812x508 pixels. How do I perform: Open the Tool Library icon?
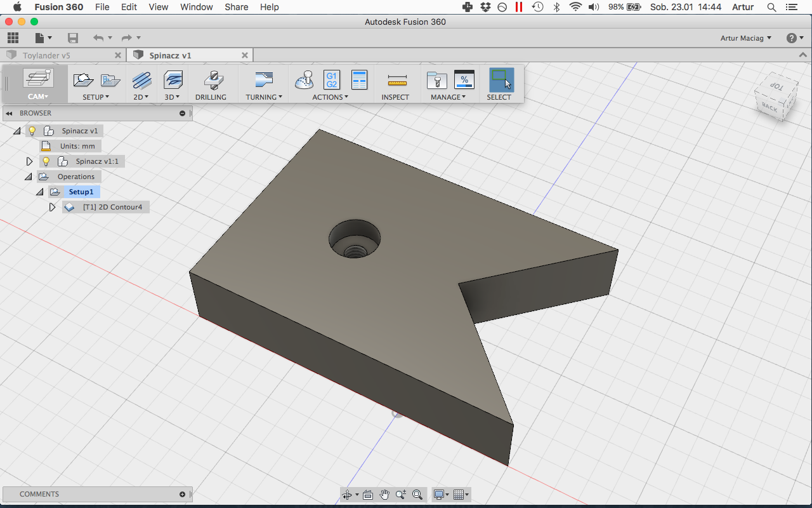[436, 80]
